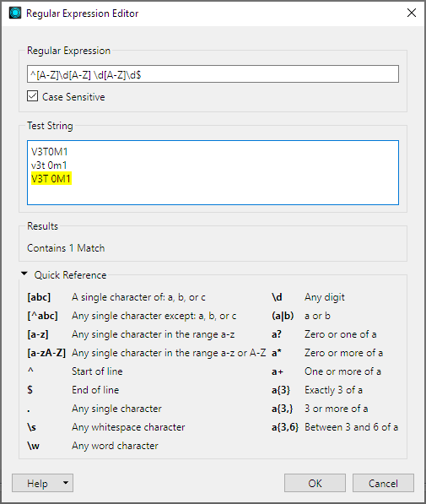Click inside the Regular Expression input field
426x504 pixels.
tap(213, 74)
